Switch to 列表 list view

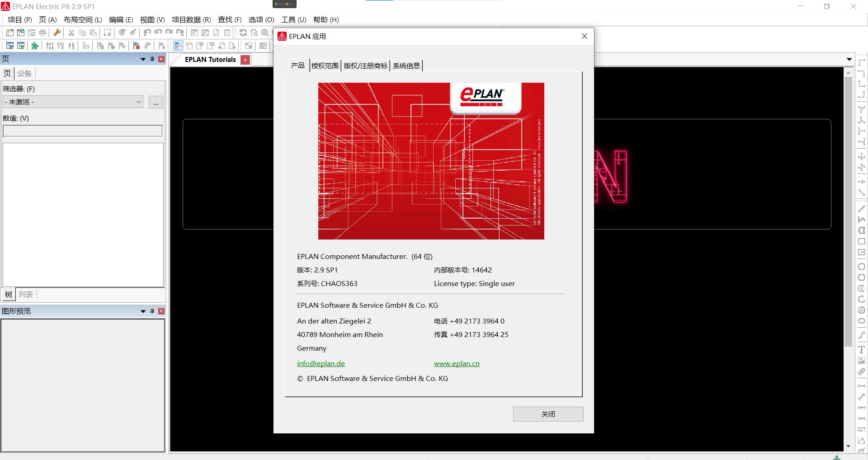[26, 295]
